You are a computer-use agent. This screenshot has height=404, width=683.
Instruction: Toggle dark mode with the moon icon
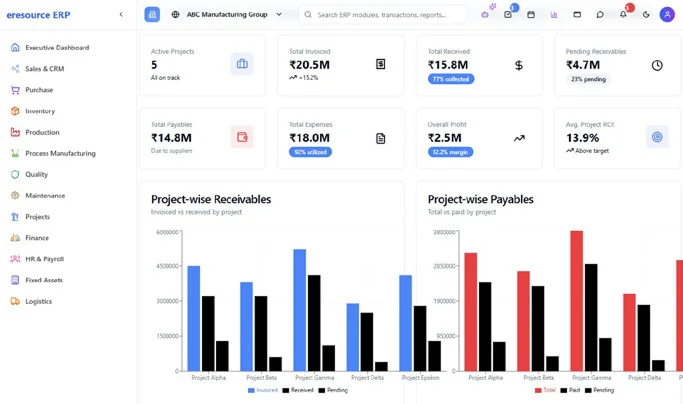[x=646, y=15]
